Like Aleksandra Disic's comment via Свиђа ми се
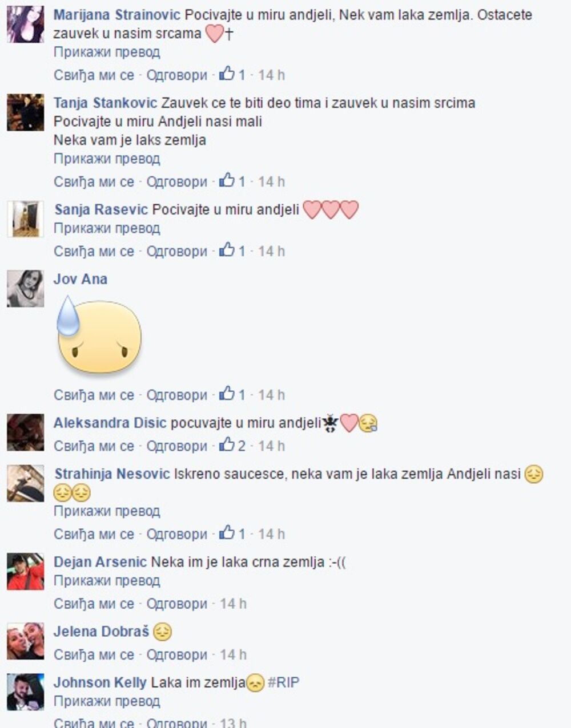This screenshot has height=728, width=571. 94,446
